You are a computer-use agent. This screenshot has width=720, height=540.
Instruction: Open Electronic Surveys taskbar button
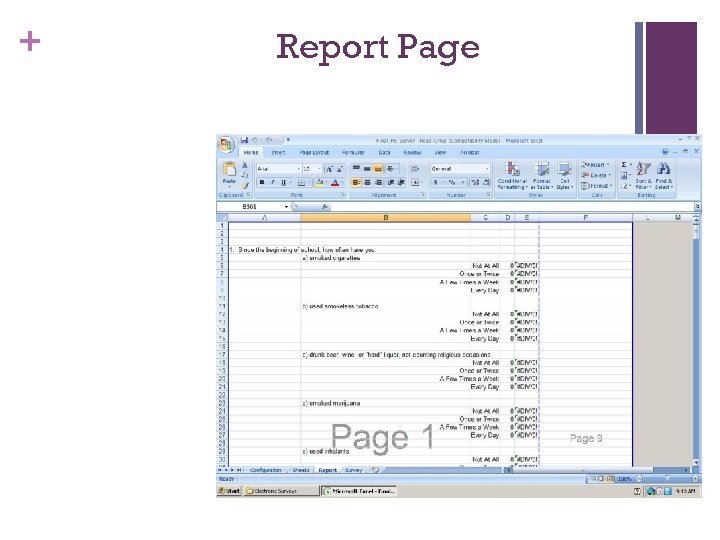[x=281, y=491]
